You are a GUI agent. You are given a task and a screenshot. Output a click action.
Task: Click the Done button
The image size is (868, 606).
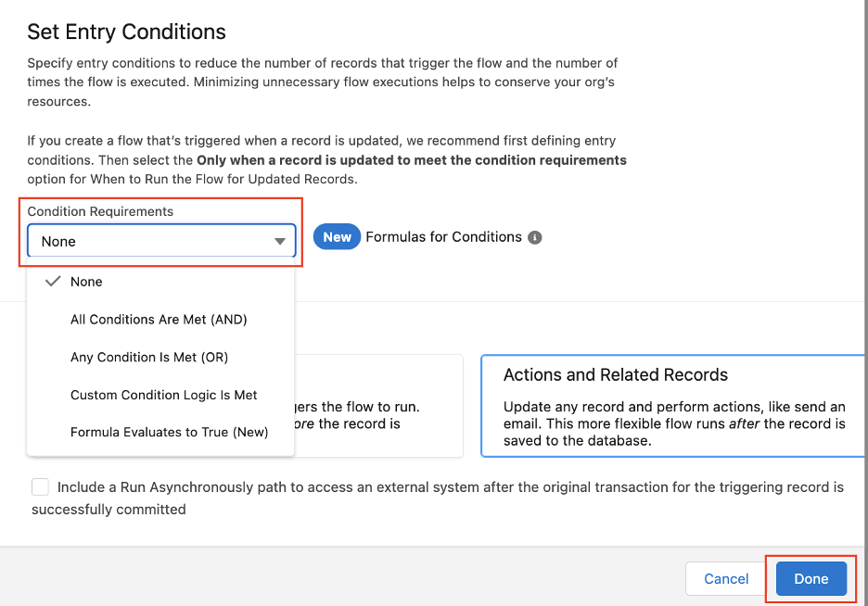tap(811, 578)
